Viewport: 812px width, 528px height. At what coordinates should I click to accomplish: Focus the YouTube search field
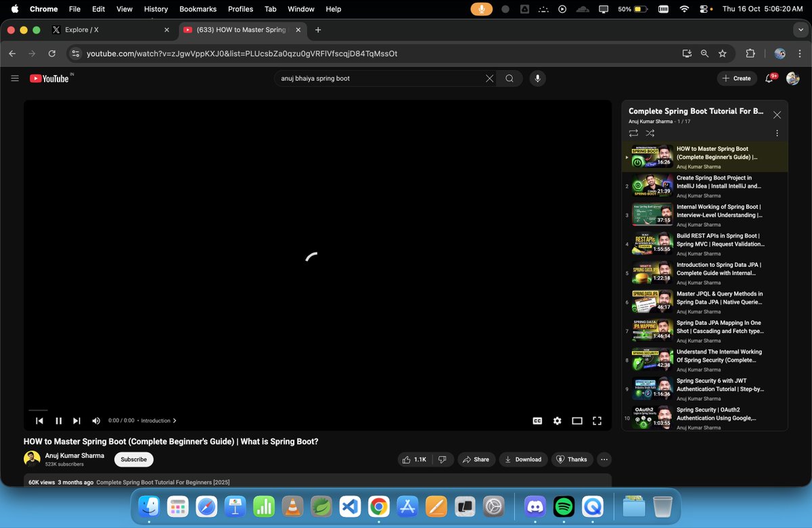379,79
